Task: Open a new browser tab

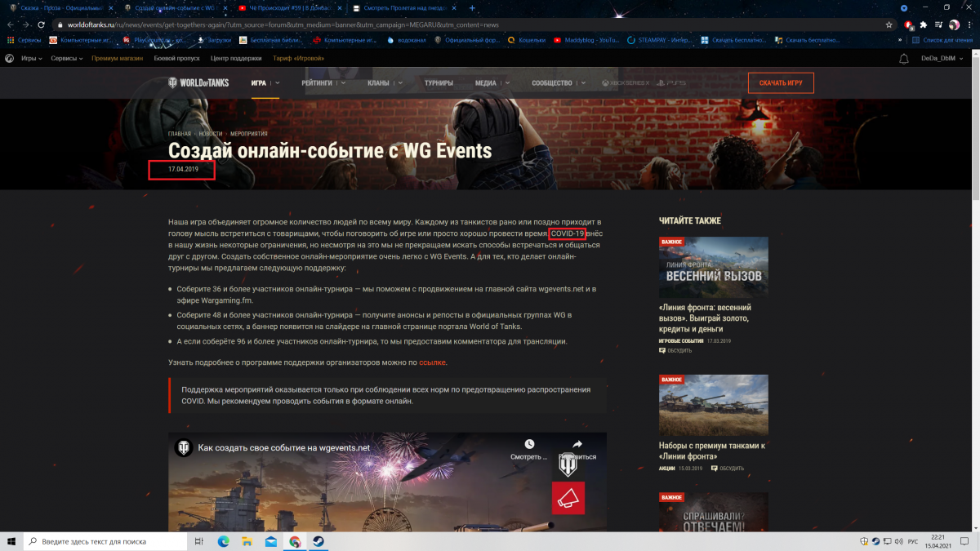Action: (472, 7)
